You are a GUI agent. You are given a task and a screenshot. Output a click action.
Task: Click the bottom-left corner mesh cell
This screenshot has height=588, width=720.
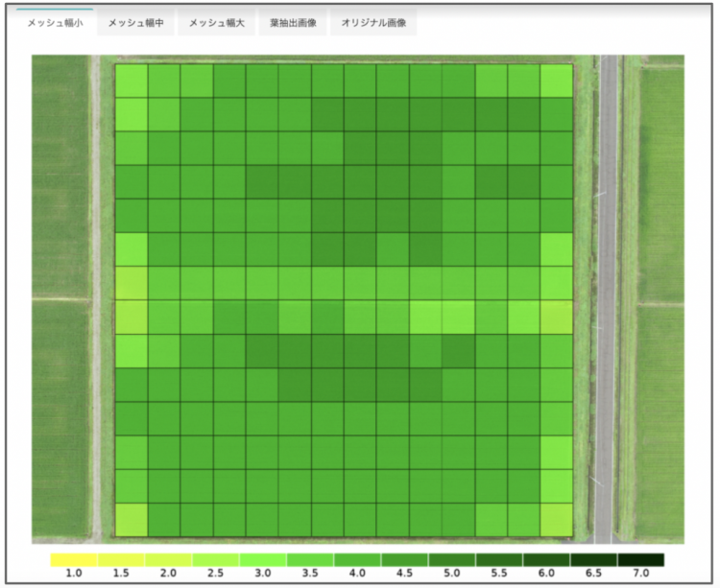pos(132,520)
